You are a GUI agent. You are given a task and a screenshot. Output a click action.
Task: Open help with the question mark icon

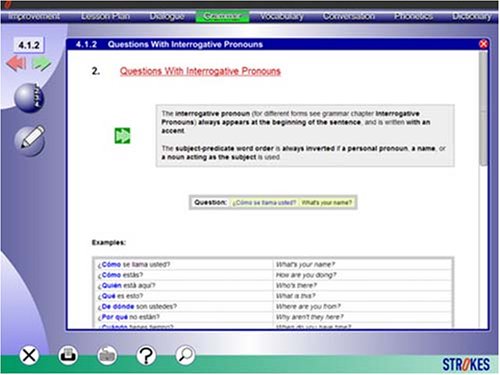pos(146,355)
